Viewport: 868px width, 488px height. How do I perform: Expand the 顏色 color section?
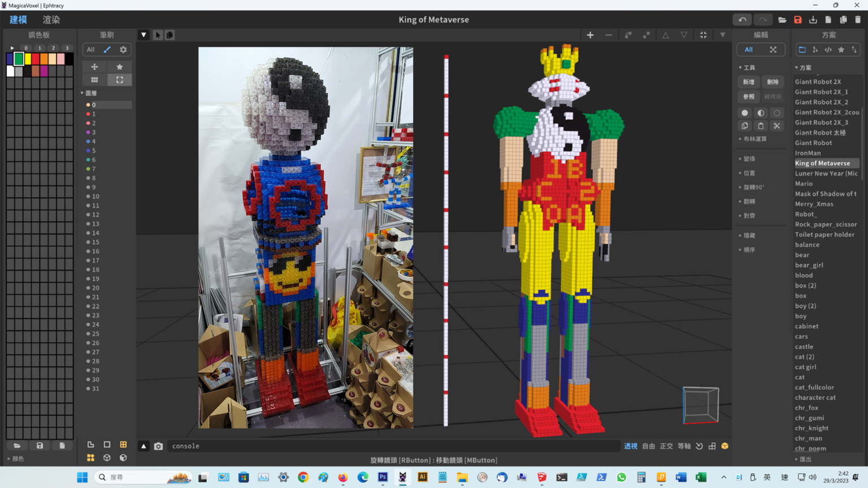click(x=15, y=459)
